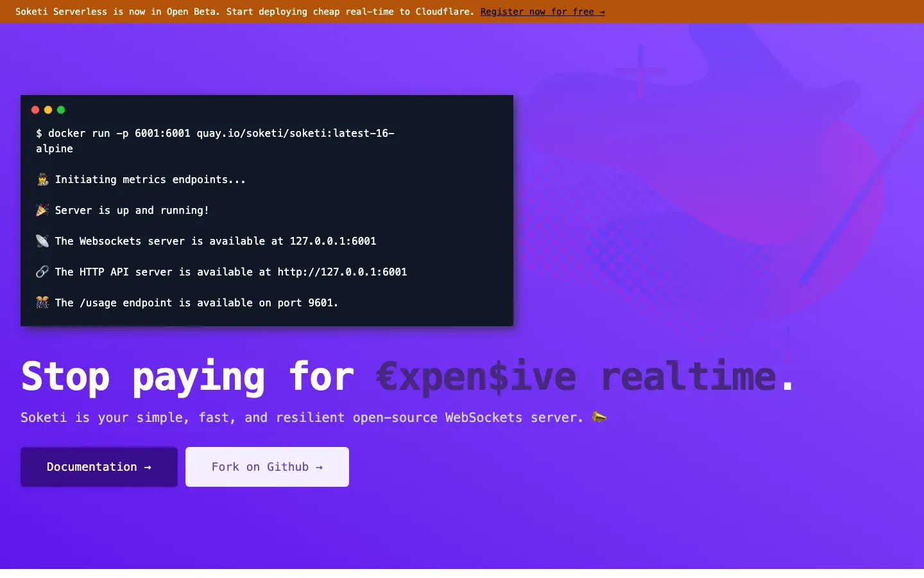Click the yellow dot in terminal window

pyautogui.click(x=48, y=110)
